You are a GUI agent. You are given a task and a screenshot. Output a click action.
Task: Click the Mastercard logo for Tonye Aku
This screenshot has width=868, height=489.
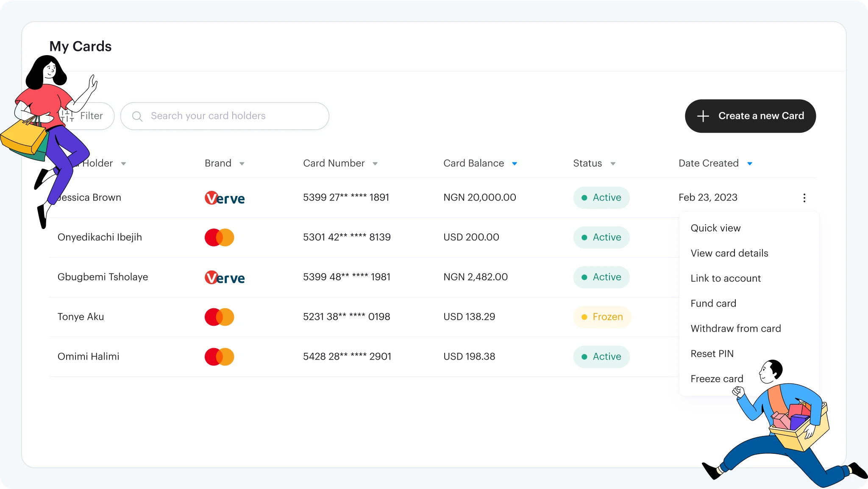[219, 317]
